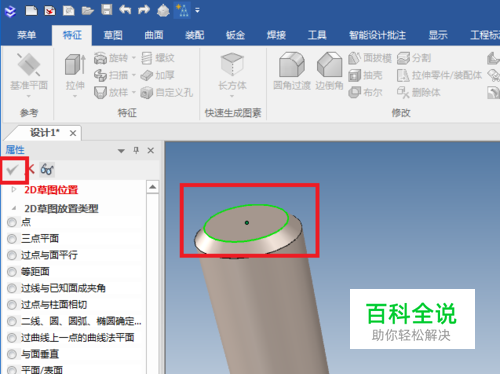Click the properties list scroll up arrow
The width and height of the screenshot is (500, 374).
click(153, 187)
